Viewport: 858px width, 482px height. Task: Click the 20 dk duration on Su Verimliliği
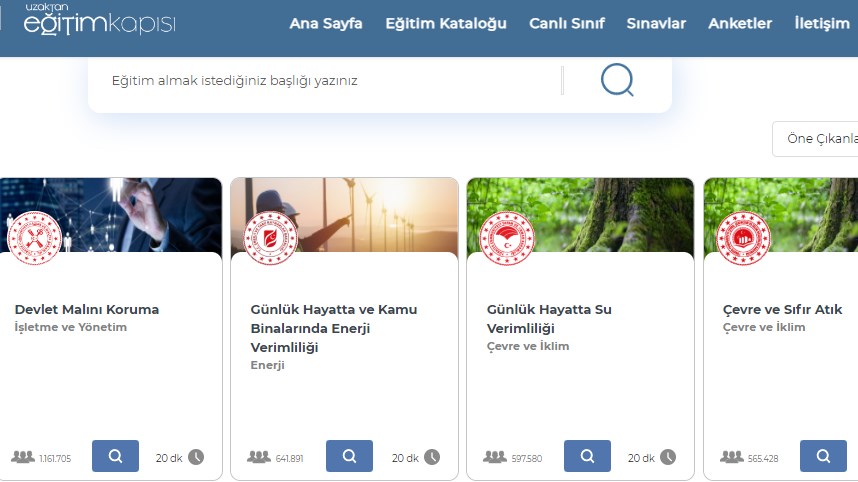641,458
